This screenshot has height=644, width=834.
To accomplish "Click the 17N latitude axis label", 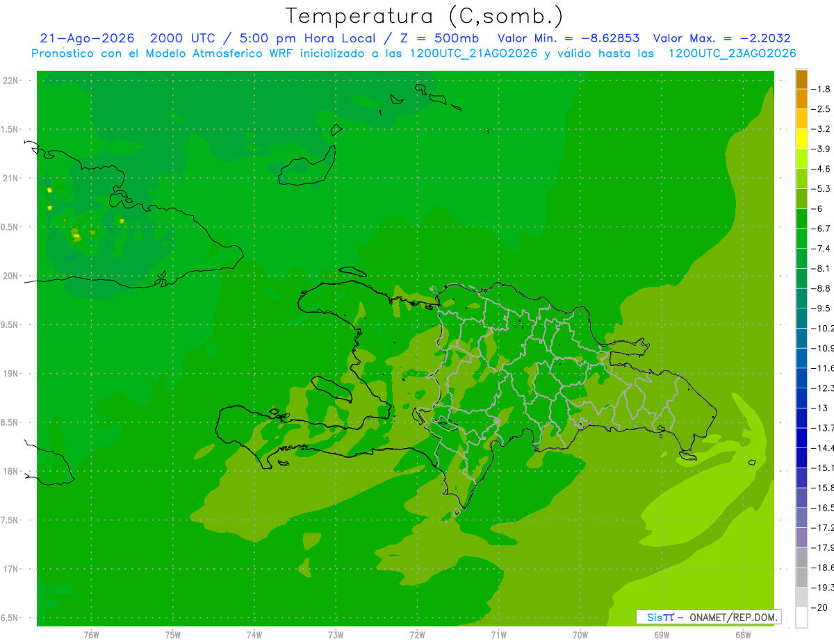I will coord(11,569).
